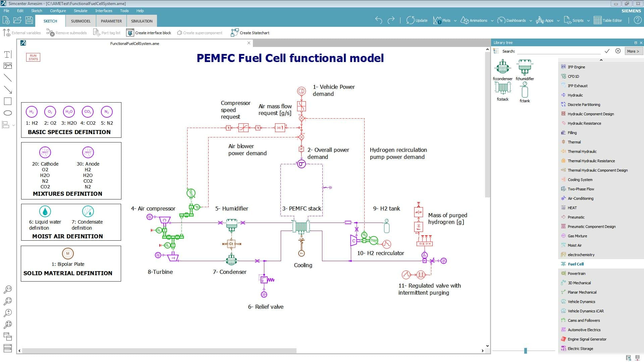Screen dimensions: 644x362
Task: Click the Undo arrow icon
Action: coord(379,20)
